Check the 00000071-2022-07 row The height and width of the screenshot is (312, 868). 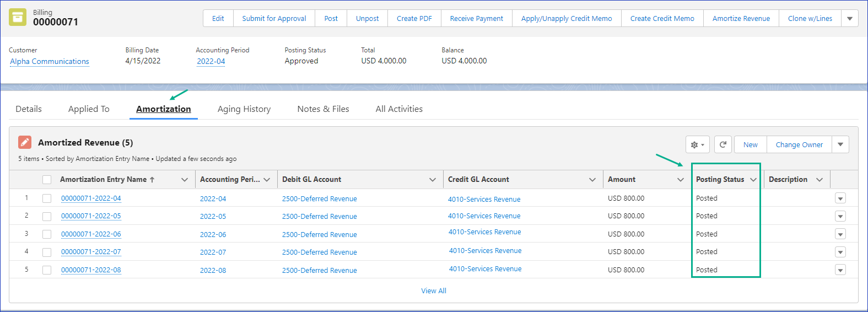click(47, 252)
